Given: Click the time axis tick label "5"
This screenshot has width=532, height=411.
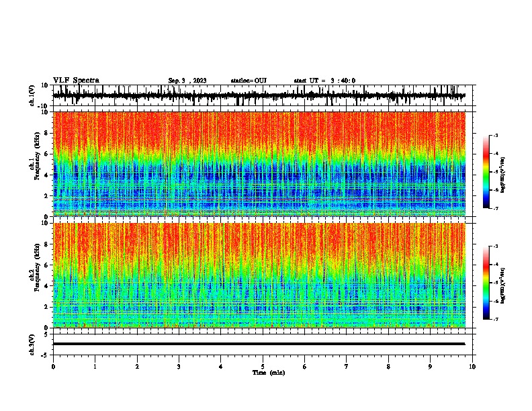Looking at the screenshot, I should (x=263, y=367).
